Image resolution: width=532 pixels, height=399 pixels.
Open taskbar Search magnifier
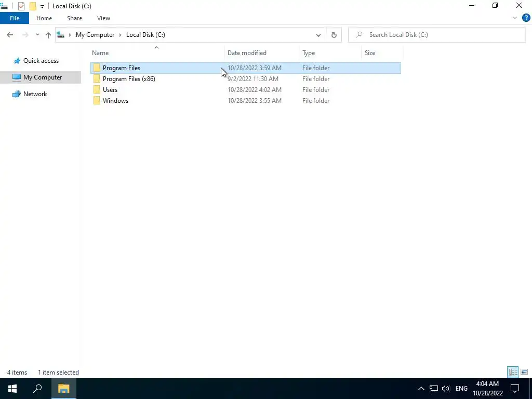37,389
